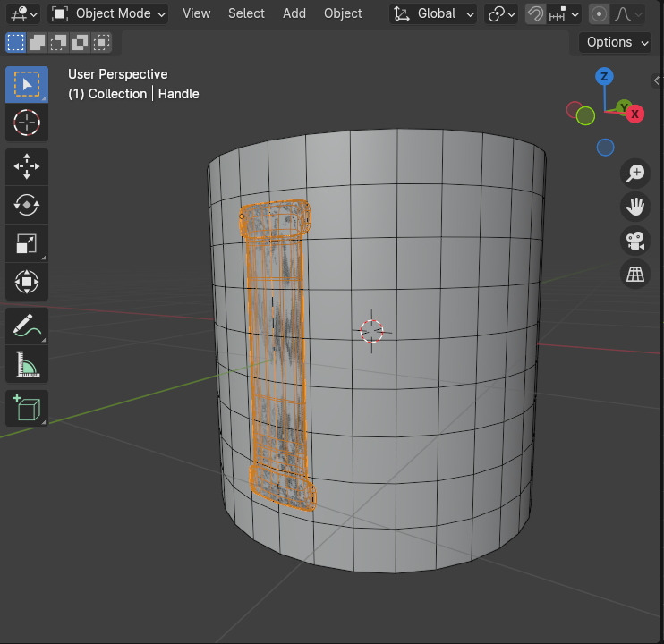Switch perspective/orthographic with grid icon
The height and width of the screenshot is (644, 664).
(x=635, y=275)
